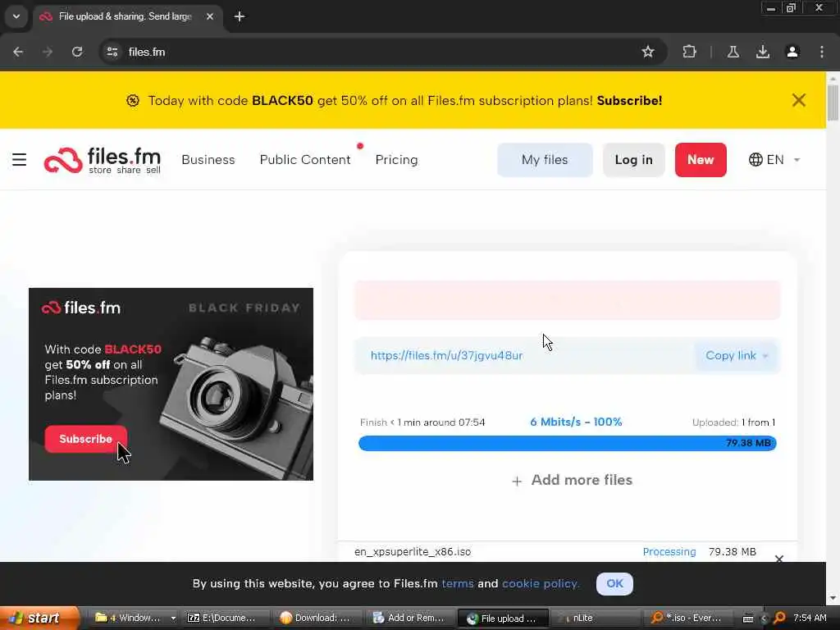Open the cookie policy link
The height and width of the screenshot is (630, 840).
click(x=540, y=583)
